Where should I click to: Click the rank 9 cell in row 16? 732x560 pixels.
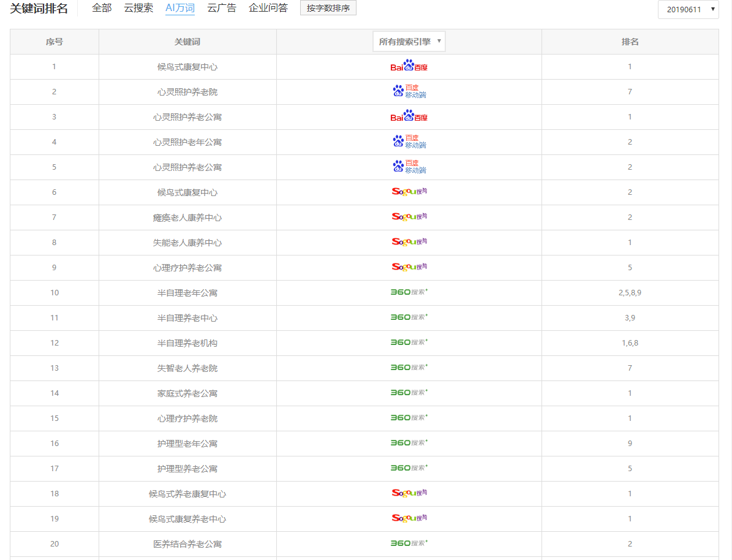coord(630,444)
